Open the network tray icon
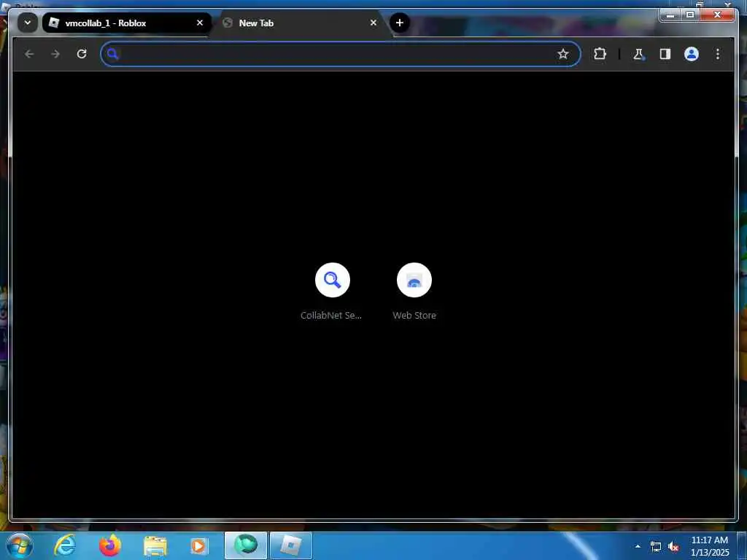Viewport: 747px width, 560px height. tap(656, 547)
